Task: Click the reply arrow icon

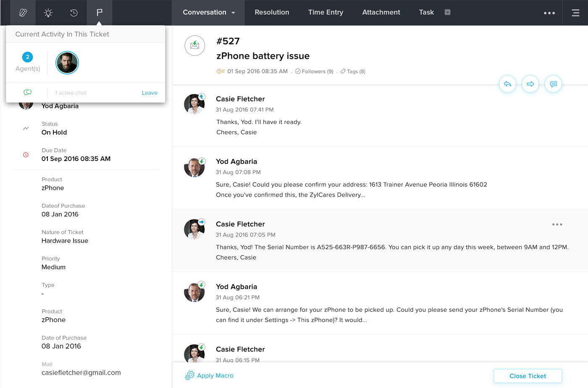Action: (507, 84)
